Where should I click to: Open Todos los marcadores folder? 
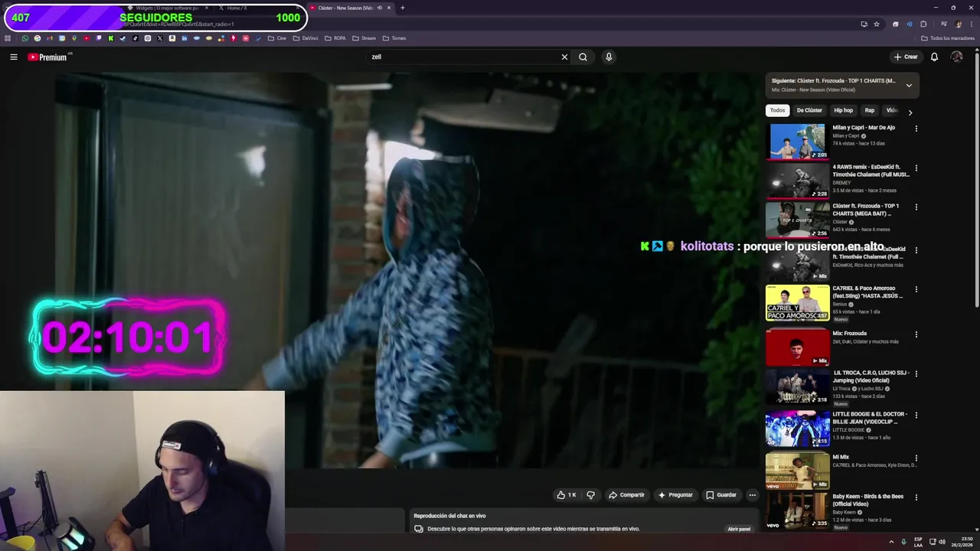[x=947, y=38]
